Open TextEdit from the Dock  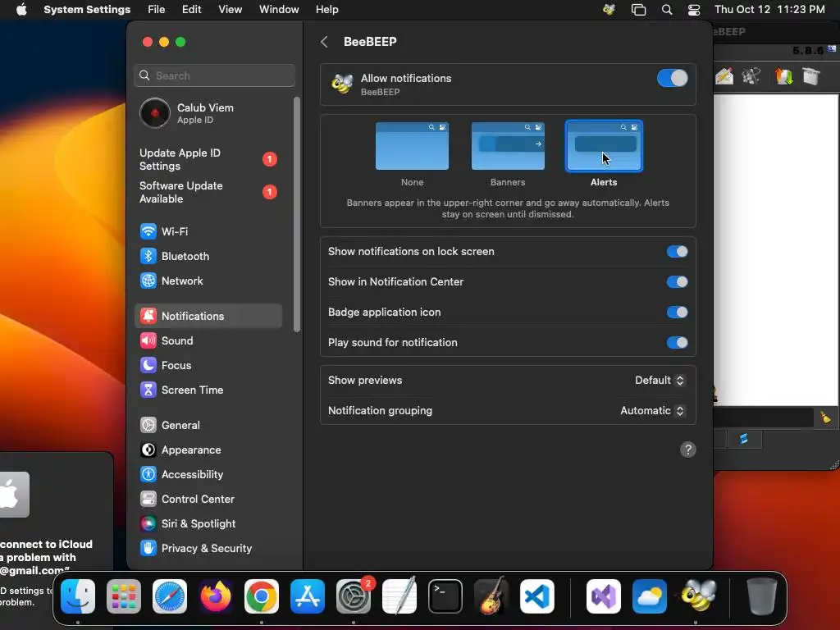tap(399, 596)
